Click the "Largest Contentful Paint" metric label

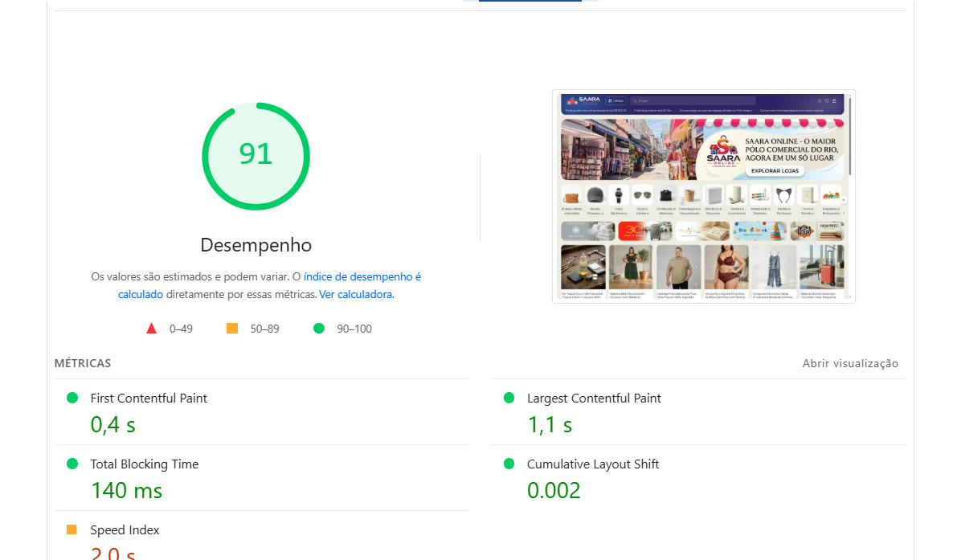coord(594,399)
